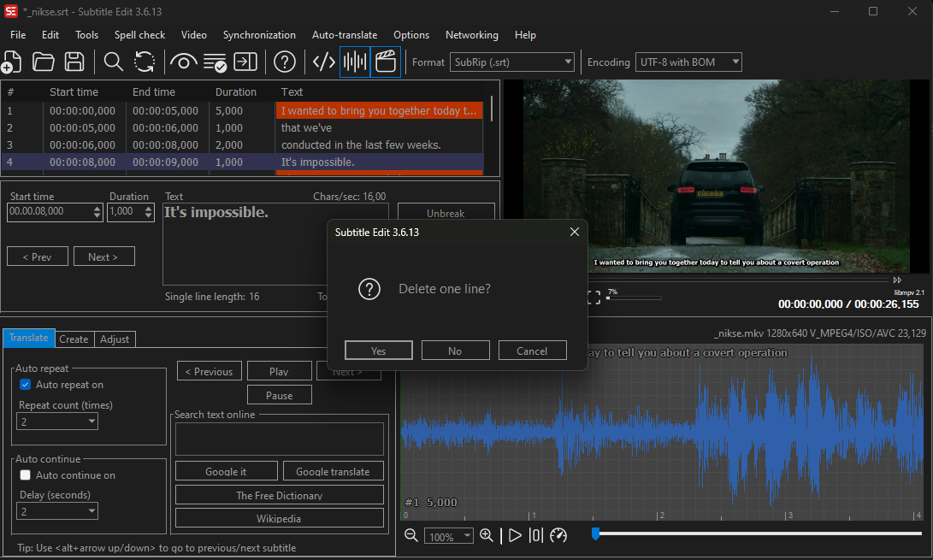Hide the audio waveform panel
This screenshot has width=933, height=560.
pos(354,62)
